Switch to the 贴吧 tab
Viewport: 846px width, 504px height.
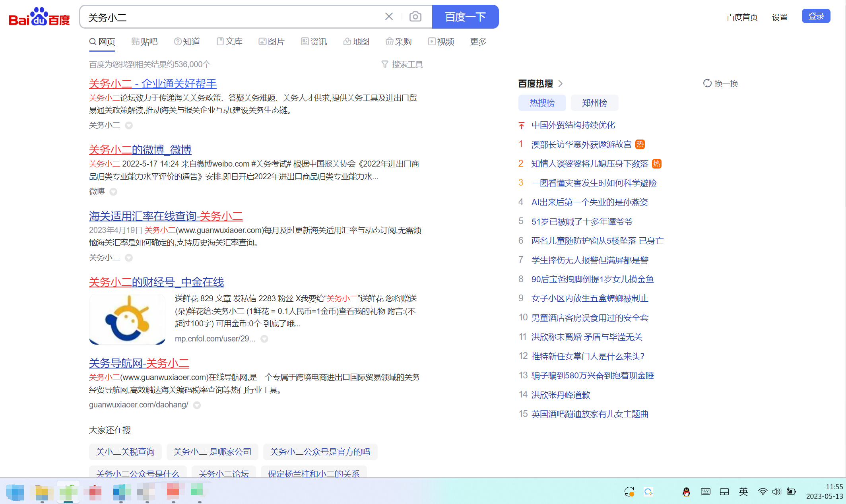tap(145, 42)
